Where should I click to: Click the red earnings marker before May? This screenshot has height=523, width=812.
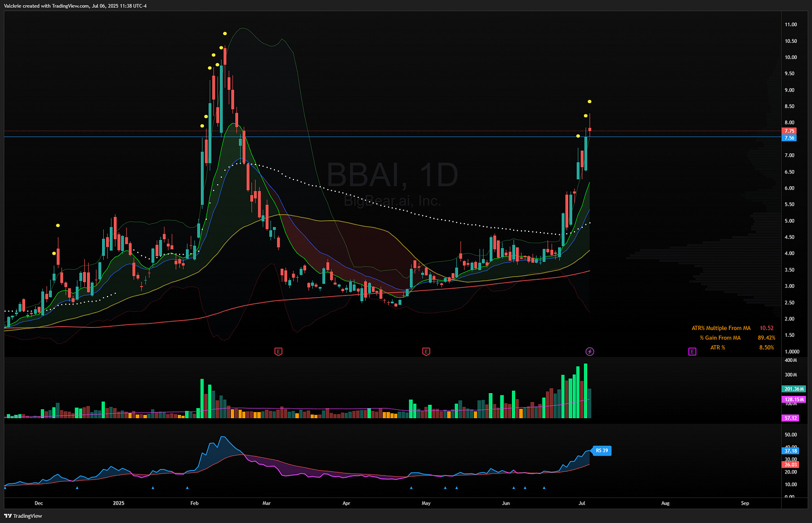click(426, 351)
